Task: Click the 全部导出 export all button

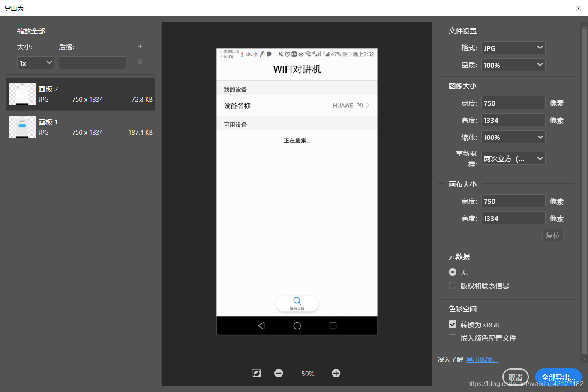Action: (x=558, y=377)
